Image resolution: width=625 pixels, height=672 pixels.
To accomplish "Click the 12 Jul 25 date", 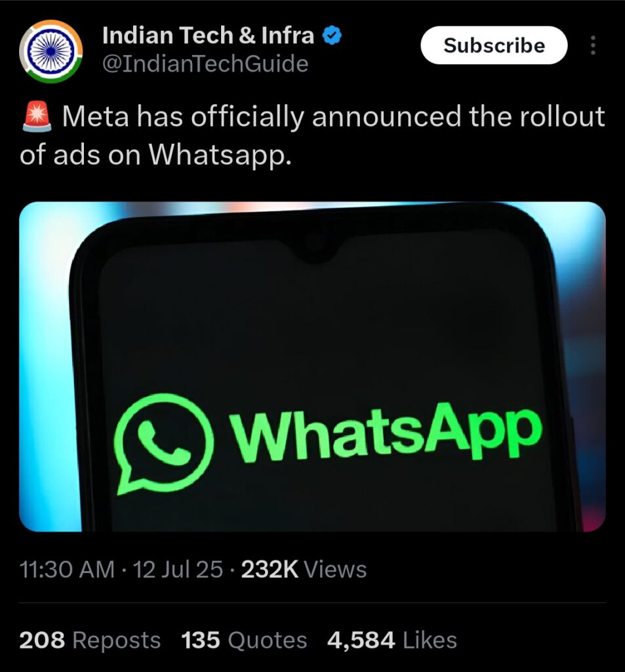I will pos(178,570).
